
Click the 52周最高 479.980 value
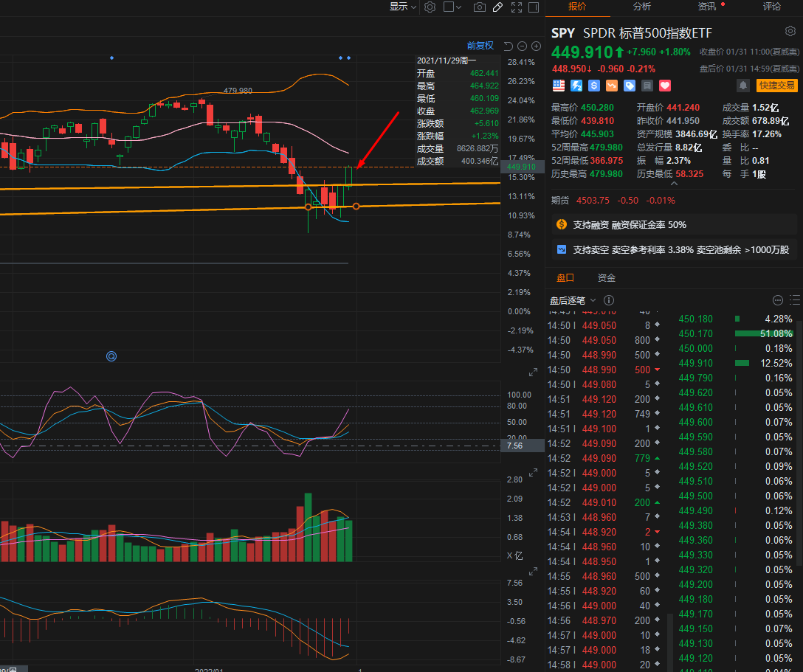(607, 148)
